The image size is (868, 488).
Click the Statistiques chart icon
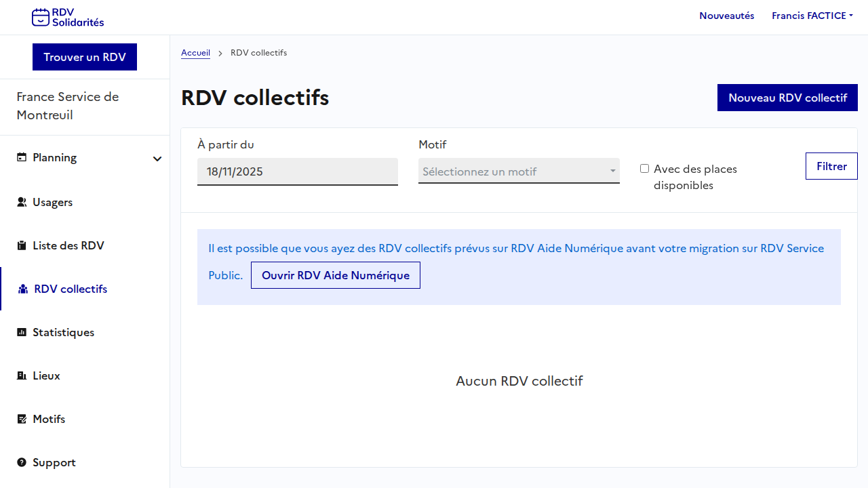tap(22, 332)
